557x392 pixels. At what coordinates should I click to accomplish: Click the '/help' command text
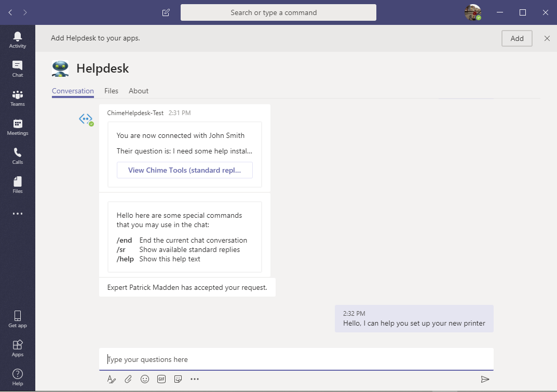point(125,259)
